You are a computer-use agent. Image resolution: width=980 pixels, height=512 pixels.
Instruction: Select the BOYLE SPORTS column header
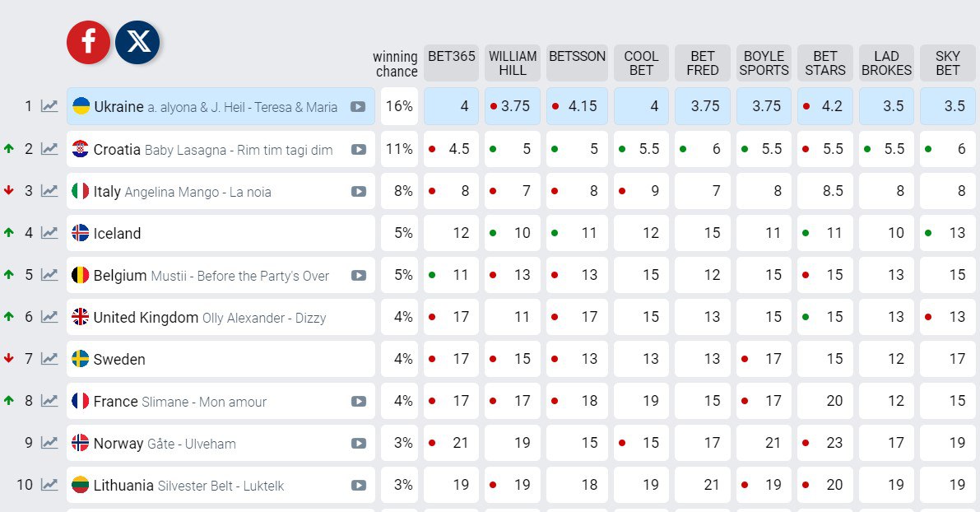[764, 63]
